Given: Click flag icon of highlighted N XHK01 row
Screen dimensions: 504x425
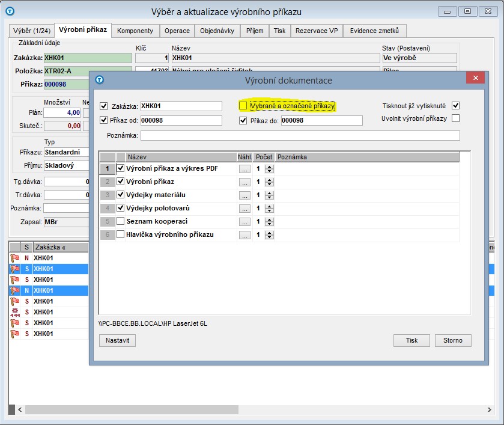Looking at the screenshot, I should [x=15, y=290].
